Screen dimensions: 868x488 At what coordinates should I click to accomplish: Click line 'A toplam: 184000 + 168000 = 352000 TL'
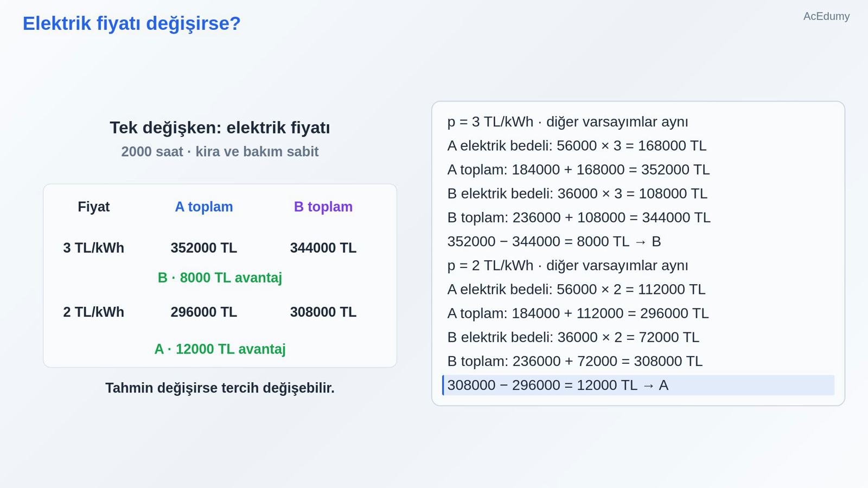[578, 170]
